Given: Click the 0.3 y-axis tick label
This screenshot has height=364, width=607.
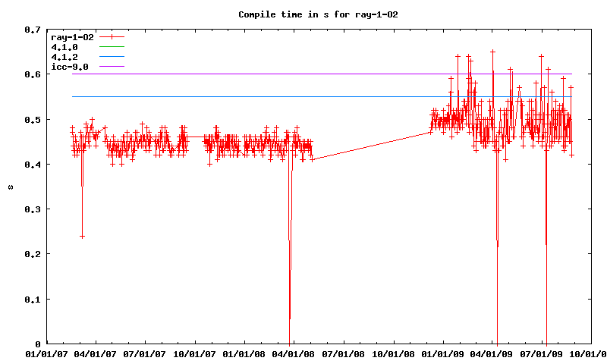Looking at the screenshot, I should 31,209.
